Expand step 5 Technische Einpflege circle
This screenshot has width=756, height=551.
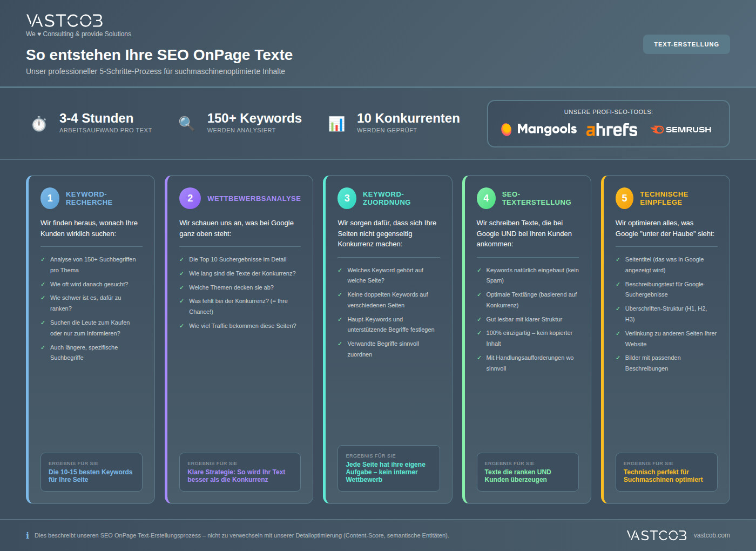624,198
